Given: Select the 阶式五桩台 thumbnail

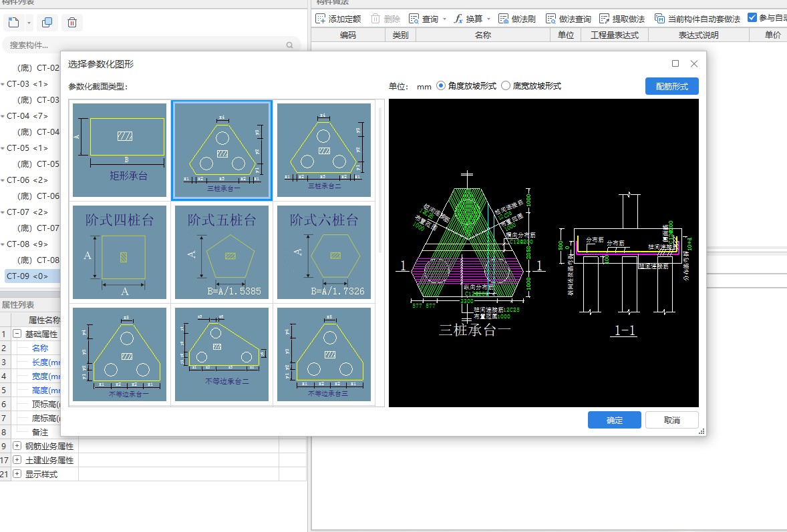Looking at the screenshot, I should [x=222, y=252].
